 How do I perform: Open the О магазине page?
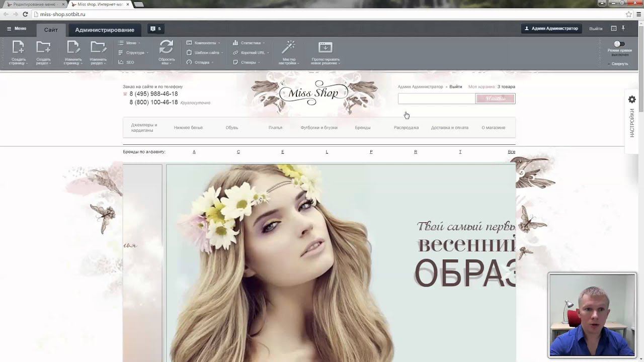pos(494,128)
